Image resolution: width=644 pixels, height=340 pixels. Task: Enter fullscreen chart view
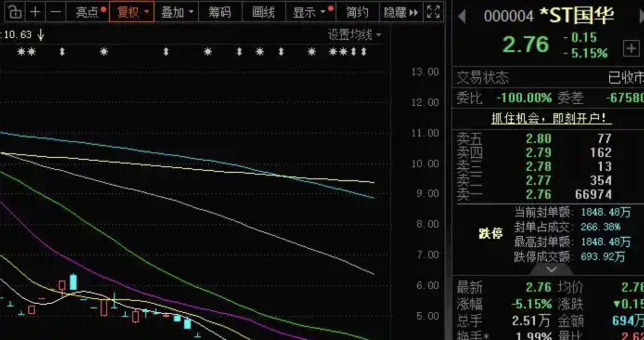(x=433, y=12)
